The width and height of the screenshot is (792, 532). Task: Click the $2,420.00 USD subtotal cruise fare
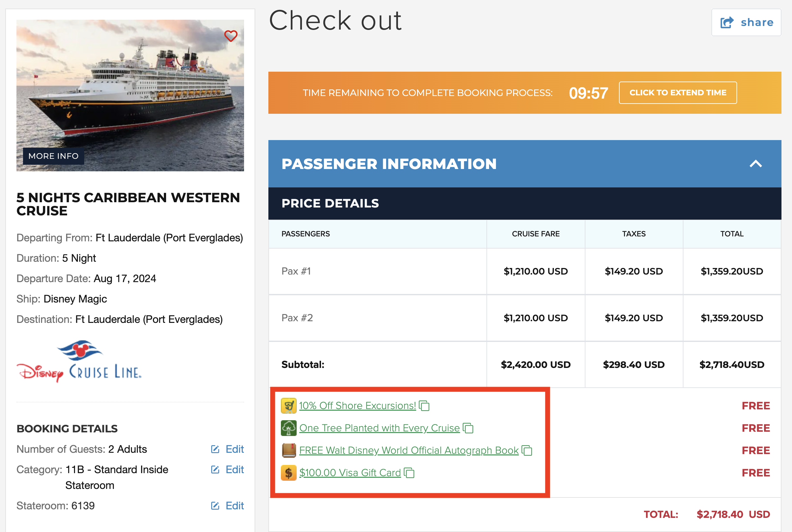click(x=535, y=365)
